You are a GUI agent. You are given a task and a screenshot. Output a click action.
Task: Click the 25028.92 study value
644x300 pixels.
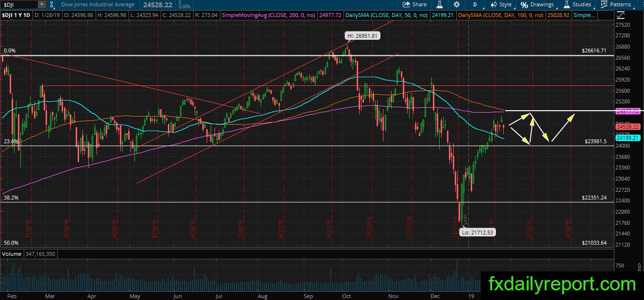click(x=558, y=16)
